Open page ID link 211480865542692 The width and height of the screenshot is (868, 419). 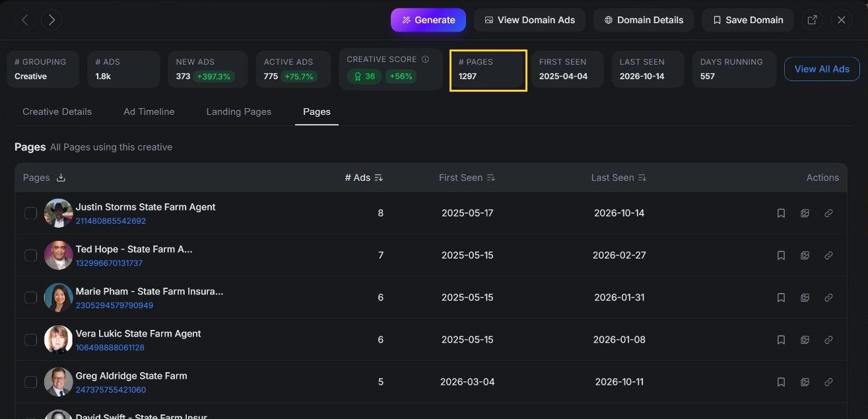(111, 221)
